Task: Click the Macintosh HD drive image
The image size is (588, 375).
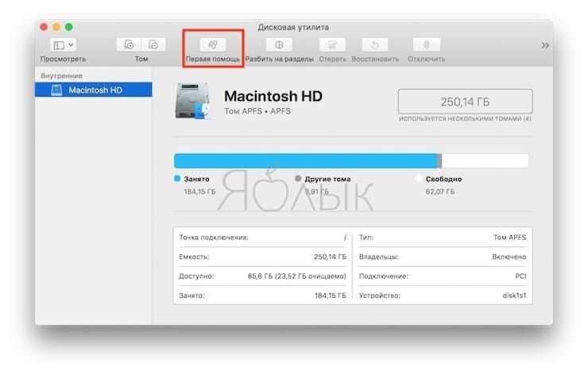Action: point(192,101)
